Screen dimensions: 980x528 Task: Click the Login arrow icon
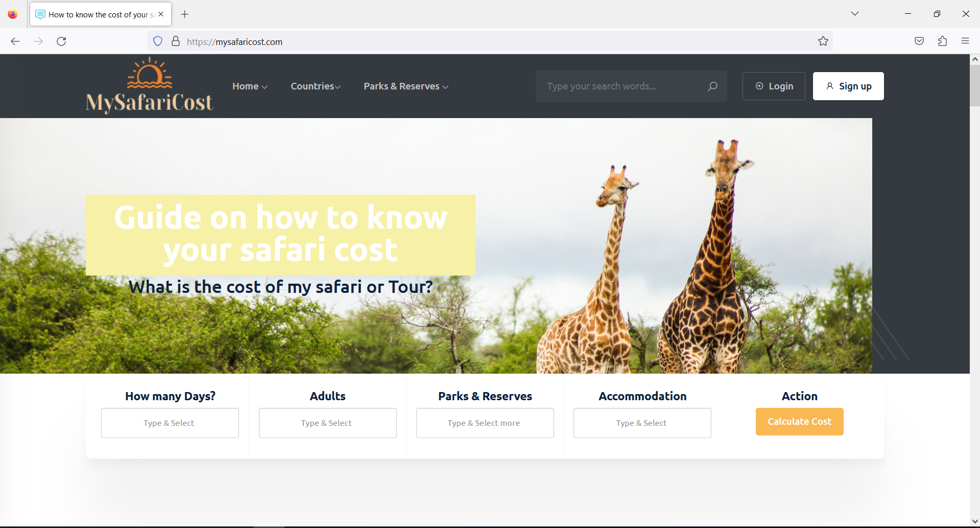[758, 86]
